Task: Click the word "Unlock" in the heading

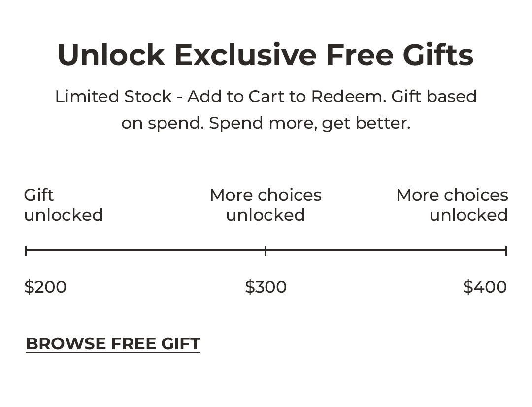Action: [x=111, y=55]
